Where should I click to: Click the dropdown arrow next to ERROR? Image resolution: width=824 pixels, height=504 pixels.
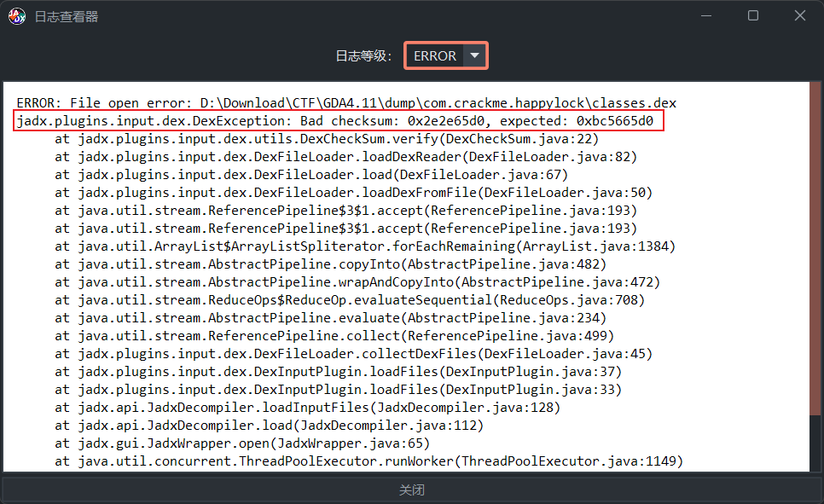[x=474, y=55]
